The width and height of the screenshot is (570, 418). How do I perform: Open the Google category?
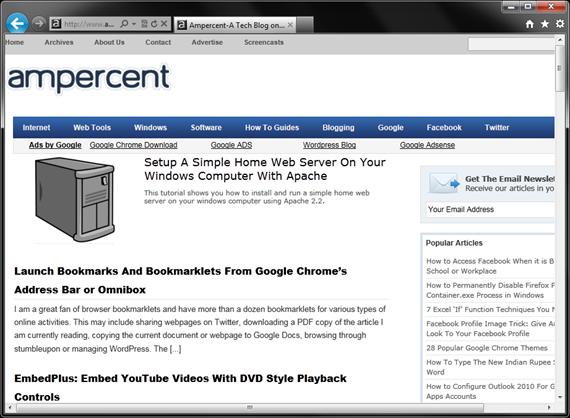click(390, 128)
